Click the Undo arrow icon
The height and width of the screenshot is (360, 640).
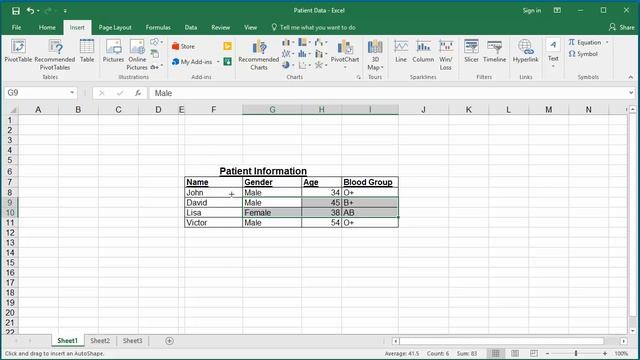pos(30,11)
